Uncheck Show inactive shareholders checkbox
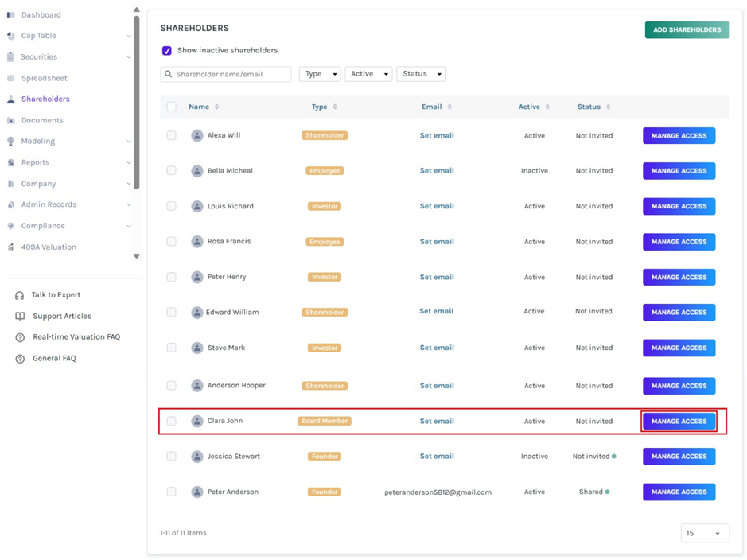The width and height of the screenshot is (747, 560). pos(167,50)
